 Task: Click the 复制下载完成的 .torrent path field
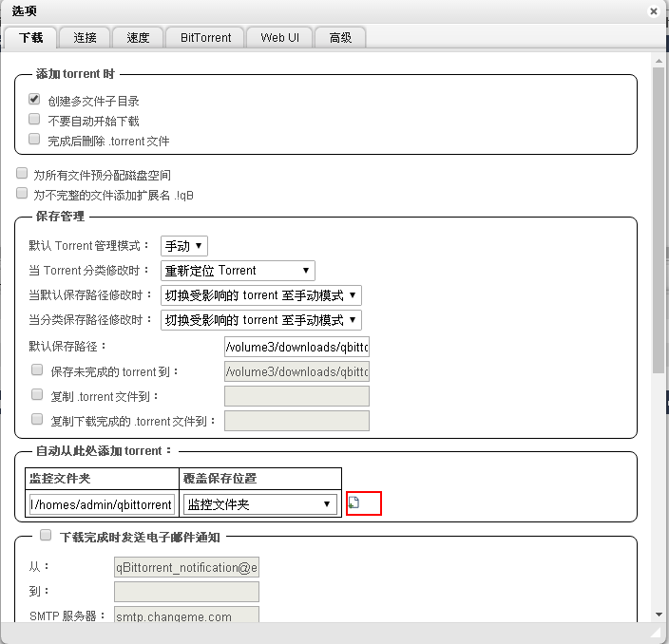tap(296, 421)
